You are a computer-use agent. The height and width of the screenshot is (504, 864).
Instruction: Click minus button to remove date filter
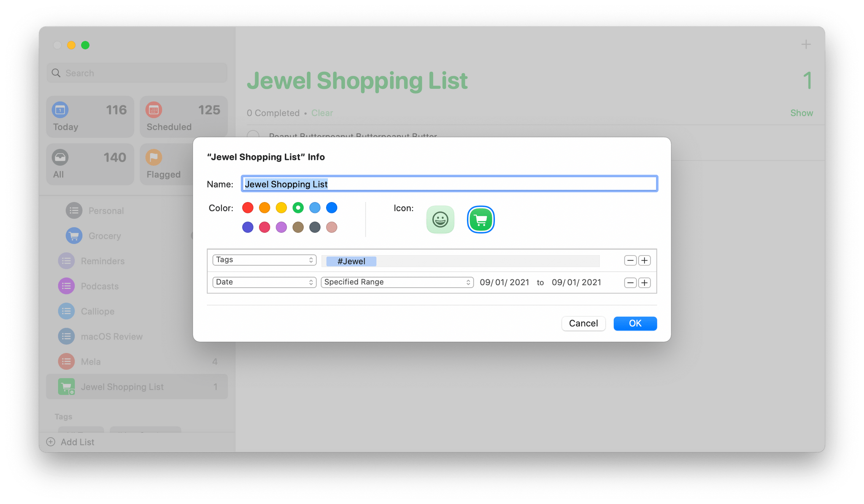[x=630, y=281]
